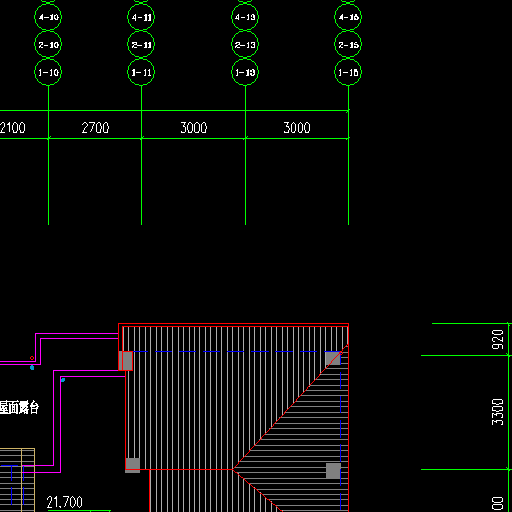This screenshot has width=512, height=512.
Task: Pick the 1-13 axis bubble
Action: pyautogui.click(x=245, y=72)
